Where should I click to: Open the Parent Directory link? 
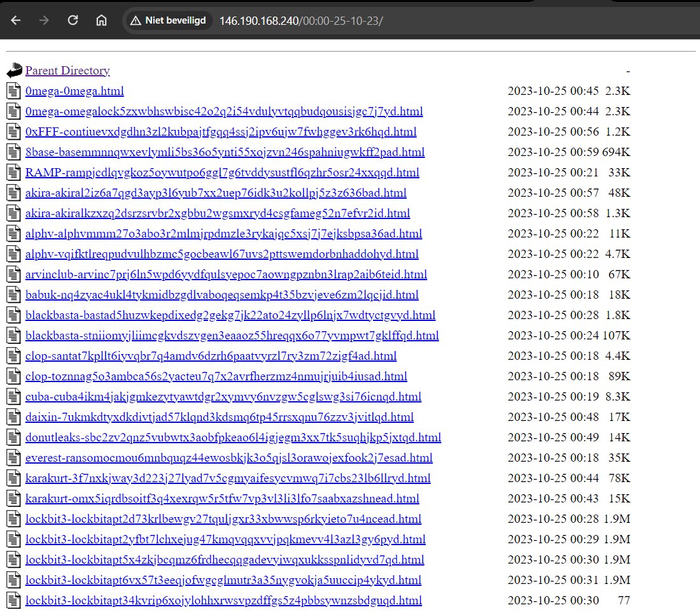(x=67, y=71)
